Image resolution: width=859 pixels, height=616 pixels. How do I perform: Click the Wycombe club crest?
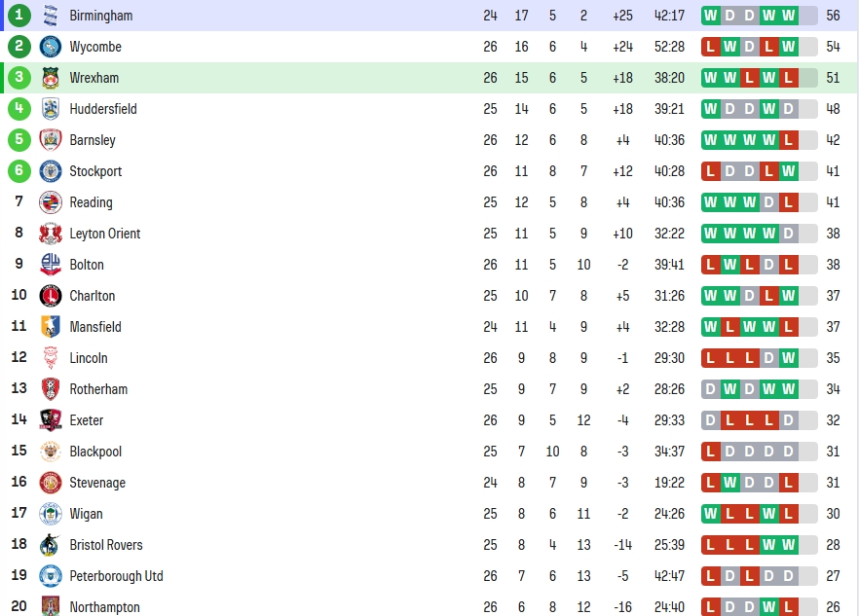click(51, 47)
